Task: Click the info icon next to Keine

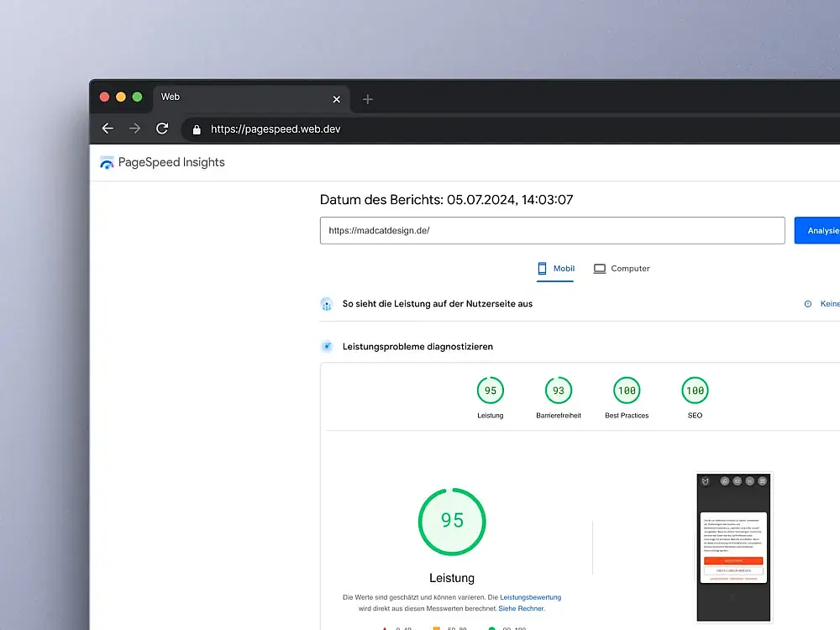Action: 808,304
